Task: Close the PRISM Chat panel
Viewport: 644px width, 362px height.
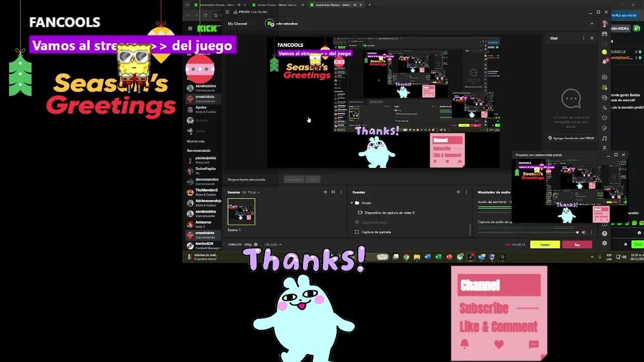Action: (592, 38)
